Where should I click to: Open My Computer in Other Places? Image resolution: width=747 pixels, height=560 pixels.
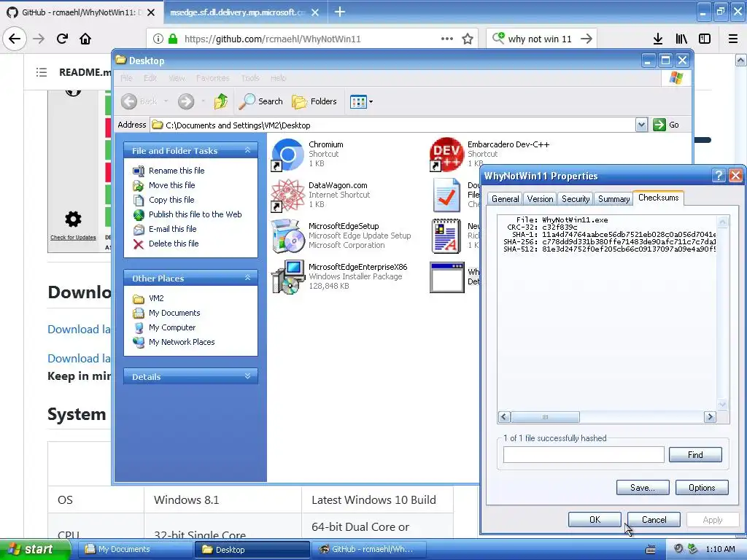[x=171, y=327]
